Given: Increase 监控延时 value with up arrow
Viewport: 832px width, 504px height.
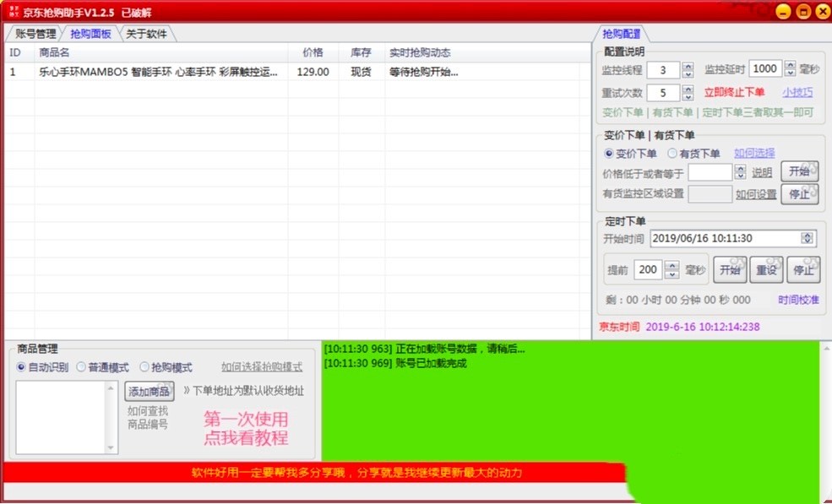Looking at the screenshot, I should 790,65.
